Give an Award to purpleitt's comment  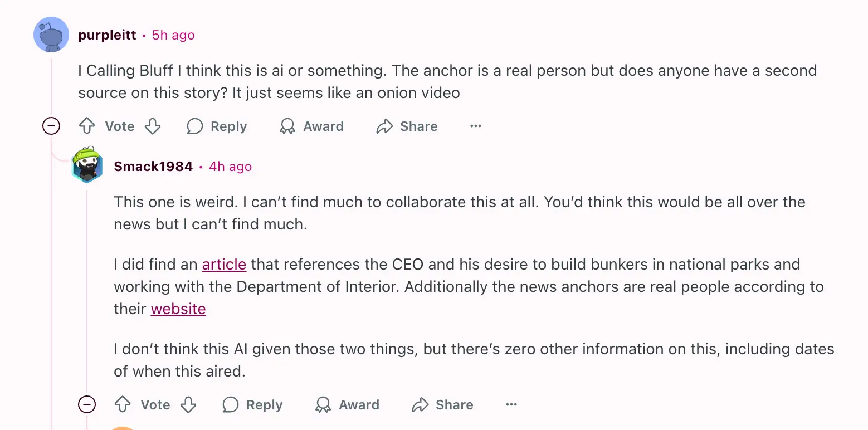311,126
